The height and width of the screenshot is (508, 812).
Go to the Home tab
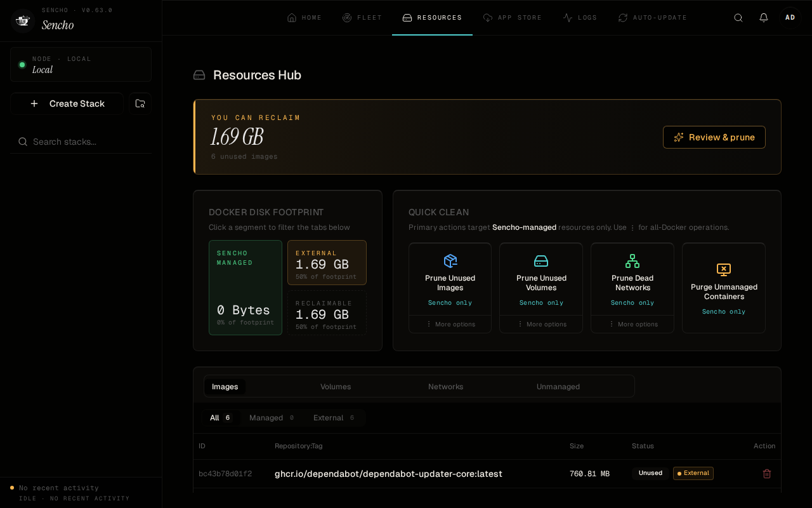click(304, 18)
